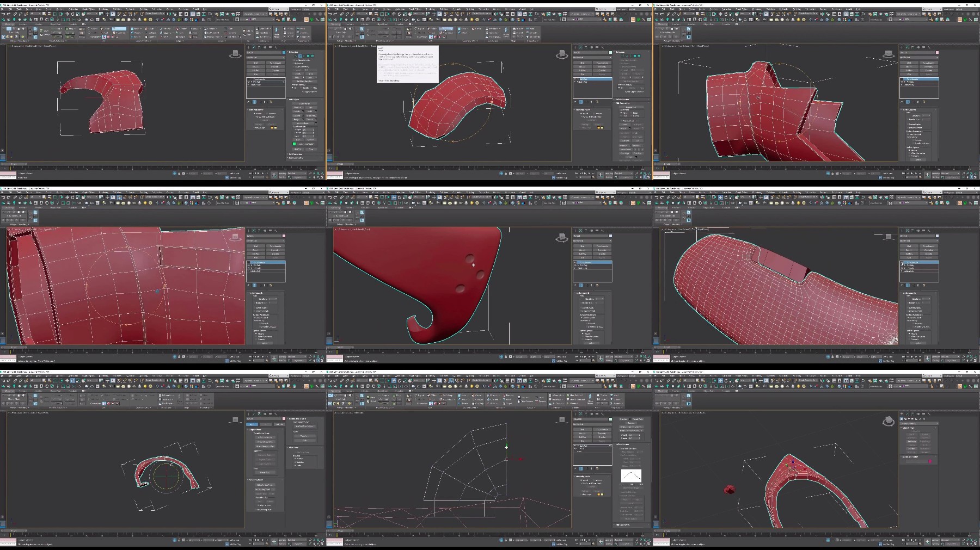
Task: Select TurboSmooth modifier row in the three-dimples stack
Action: [592, 262]
